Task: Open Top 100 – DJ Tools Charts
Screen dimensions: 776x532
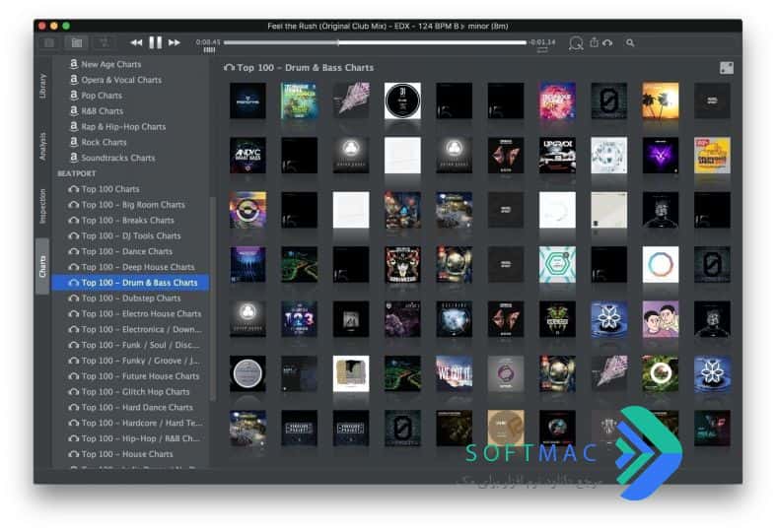Action: click(x=124, y=235)
